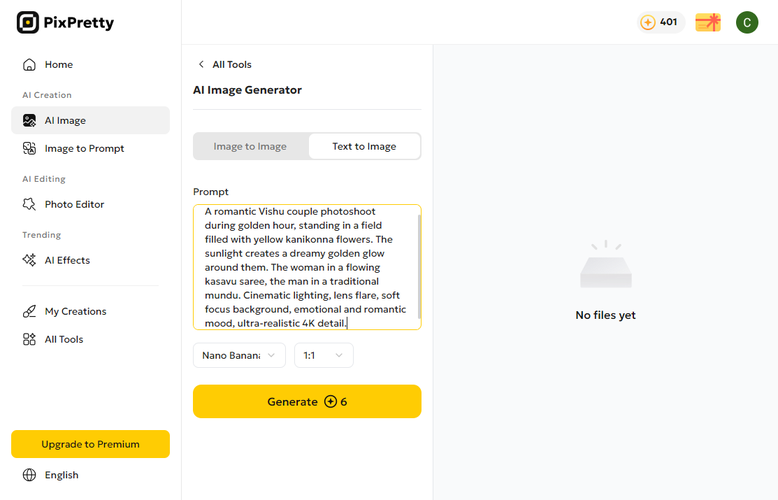Open Image to Prompt tool icon

29,149
